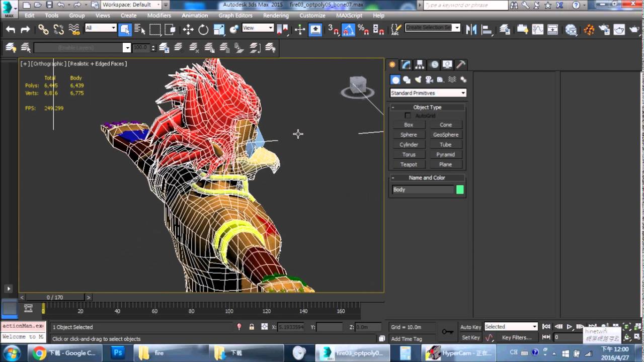Select the Scale tool
Image resolution: width=644 pixels, height=362 pixels.
219,30
